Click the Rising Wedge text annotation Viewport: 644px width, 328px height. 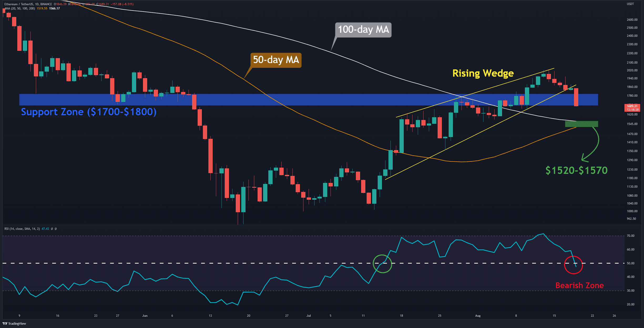click(483, 73)
